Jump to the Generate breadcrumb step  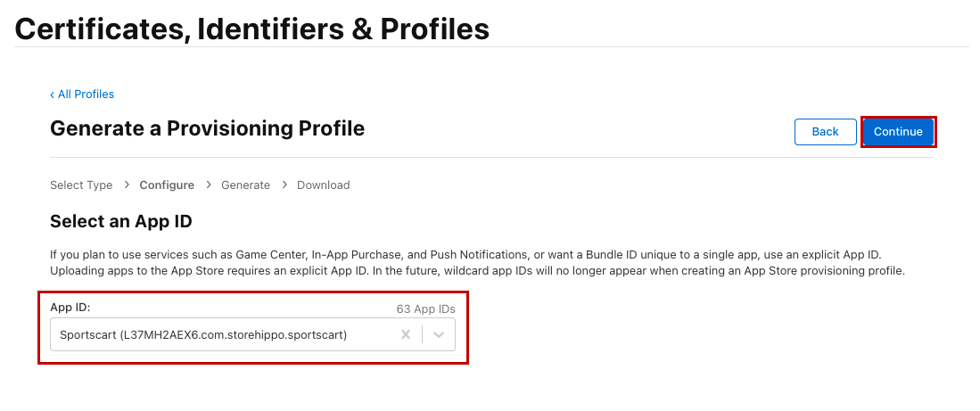[x=245, y=185]
